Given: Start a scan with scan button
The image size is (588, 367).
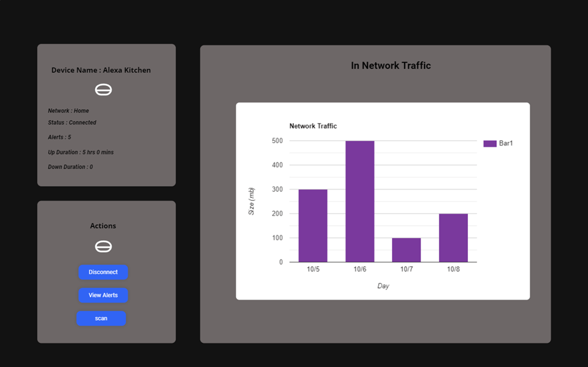Looking at the screenshot, I should tap(101, 318).
